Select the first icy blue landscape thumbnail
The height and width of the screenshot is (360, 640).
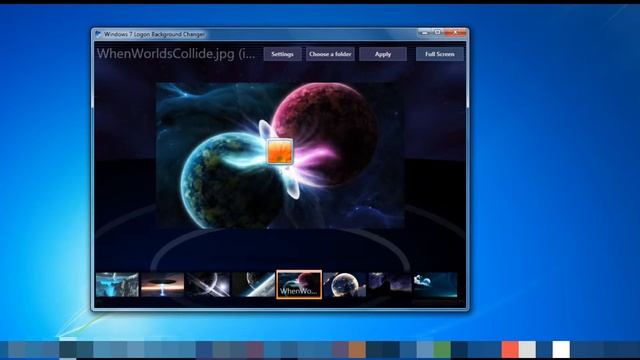coord(117,284)
